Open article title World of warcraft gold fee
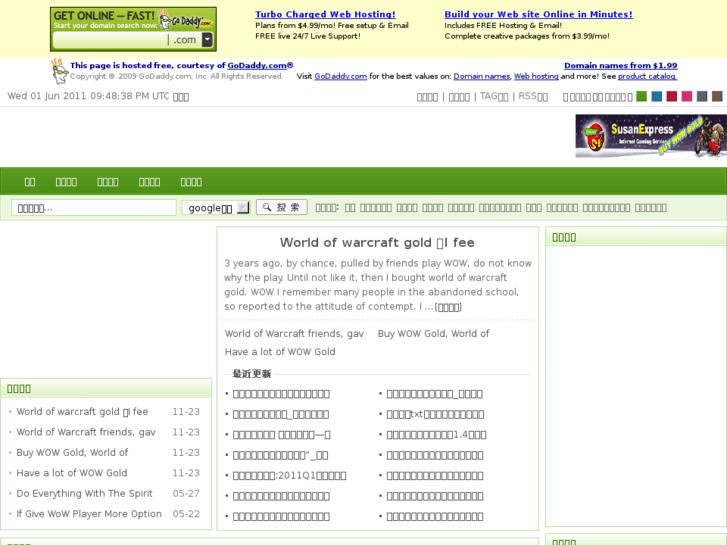Image resolution: width=727 pixels, height=545 pixels. click(x=377, y=243)
